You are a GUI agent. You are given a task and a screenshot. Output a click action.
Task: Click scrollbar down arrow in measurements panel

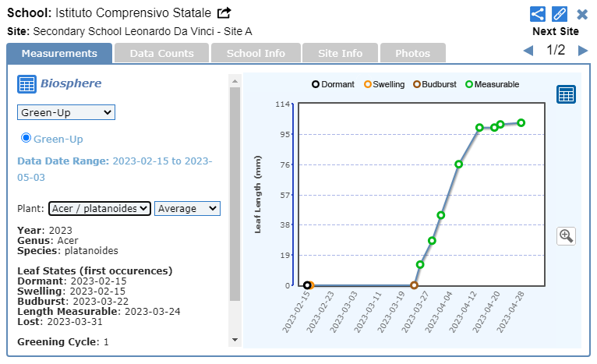point(235,340)
